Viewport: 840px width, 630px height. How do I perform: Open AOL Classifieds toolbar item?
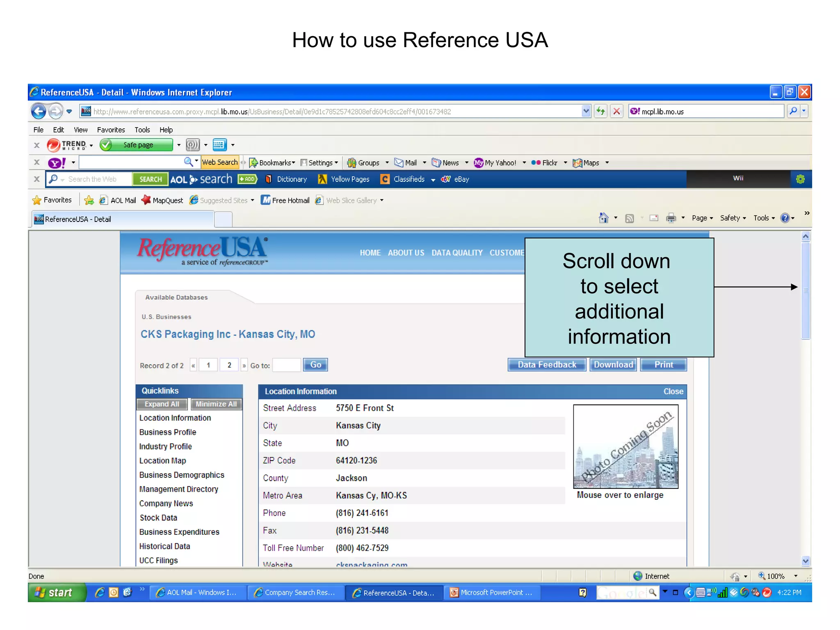(403, 179)
